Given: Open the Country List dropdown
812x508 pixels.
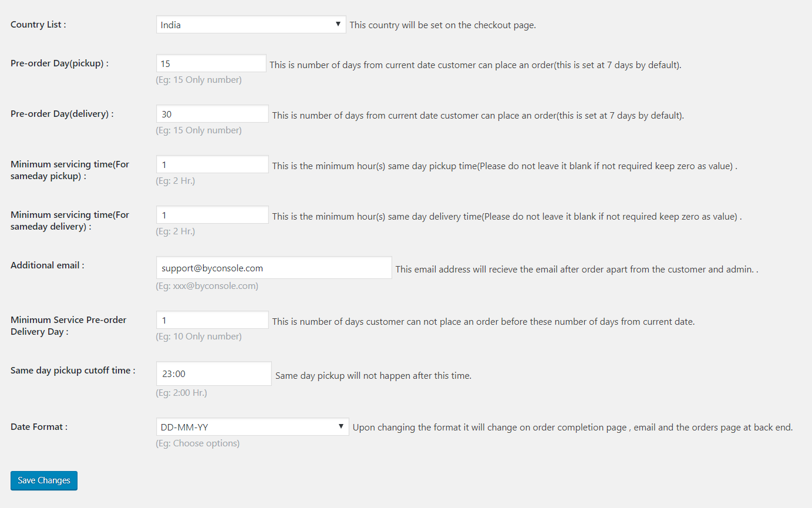Looking at the screenshot, I should 251,25.
